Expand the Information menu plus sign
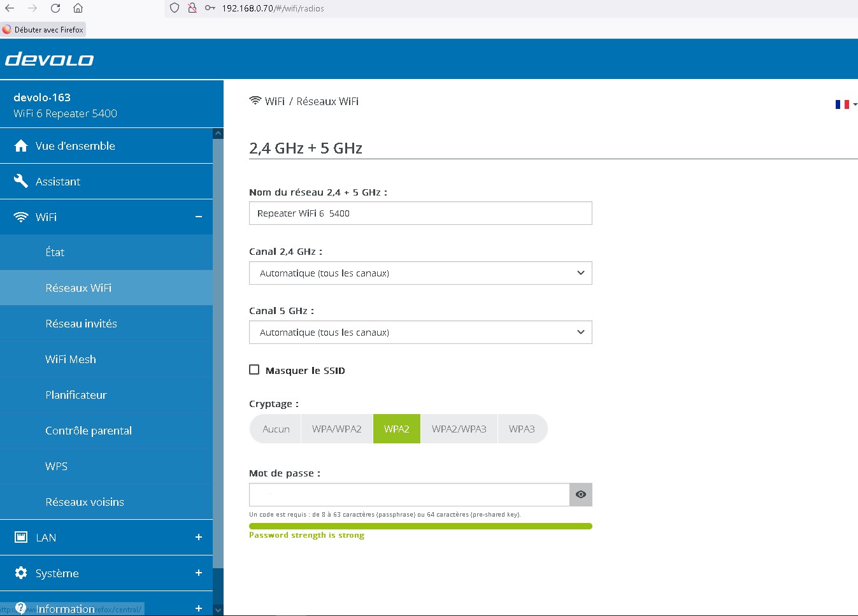 pyautogui.click(x=199, y=608)
